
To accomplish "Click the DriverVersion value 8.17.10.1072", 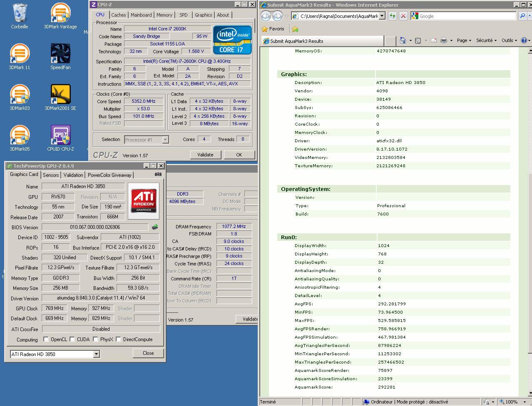I will (x=392, y=149).
